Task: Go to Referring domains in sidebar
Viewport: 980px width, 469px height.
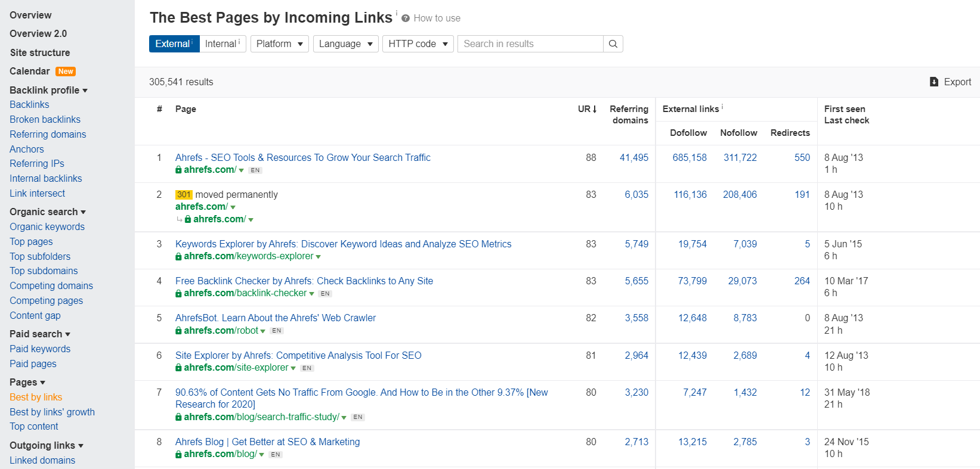Action: 48,134
